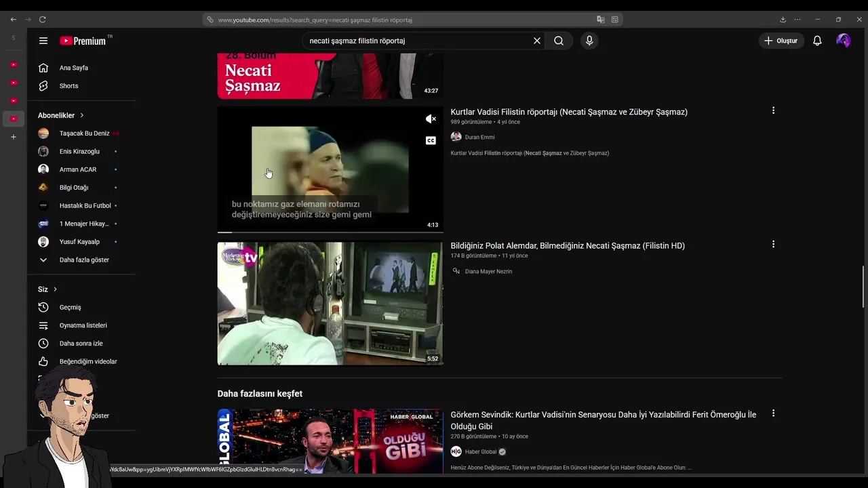Click Yusuf Kayaalp channel avatar
The image size is (868, 488).
coord(43,242)
